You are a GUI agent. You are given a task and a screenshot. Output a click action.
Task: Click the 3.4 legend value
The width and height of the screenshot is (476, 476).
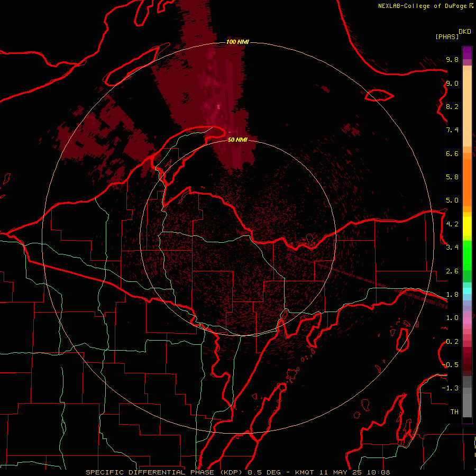452,248
